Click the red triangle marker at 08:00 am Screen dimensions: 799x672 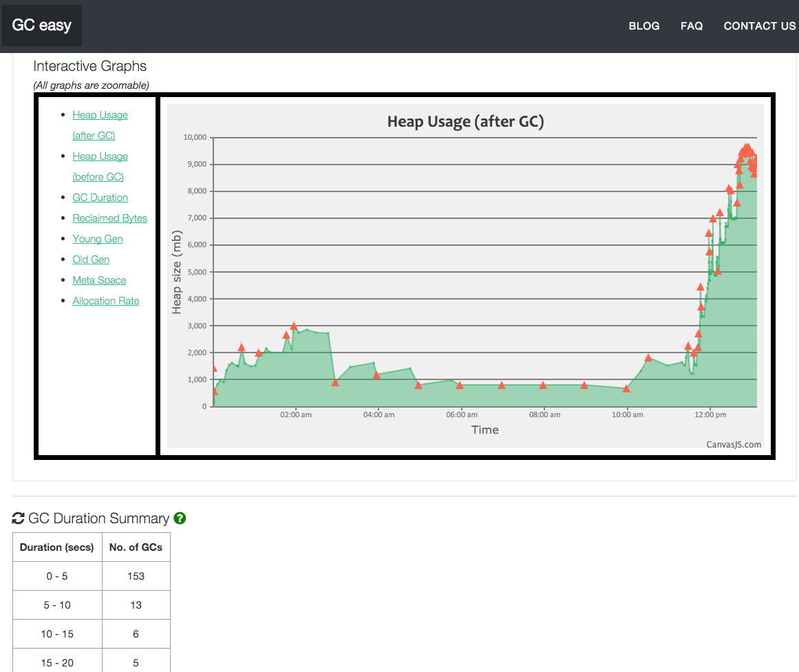[543, 386]
